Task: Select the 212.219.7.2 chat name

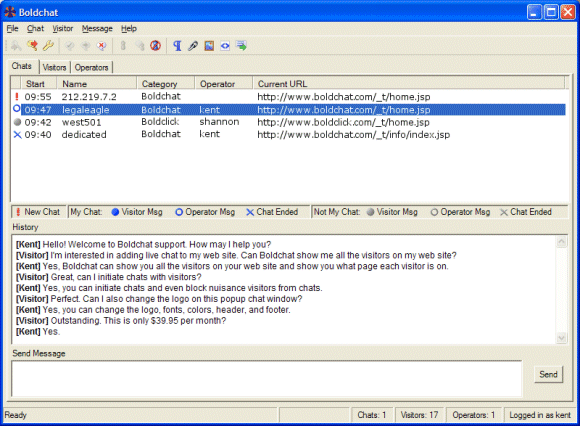Action: click(89, 97)
